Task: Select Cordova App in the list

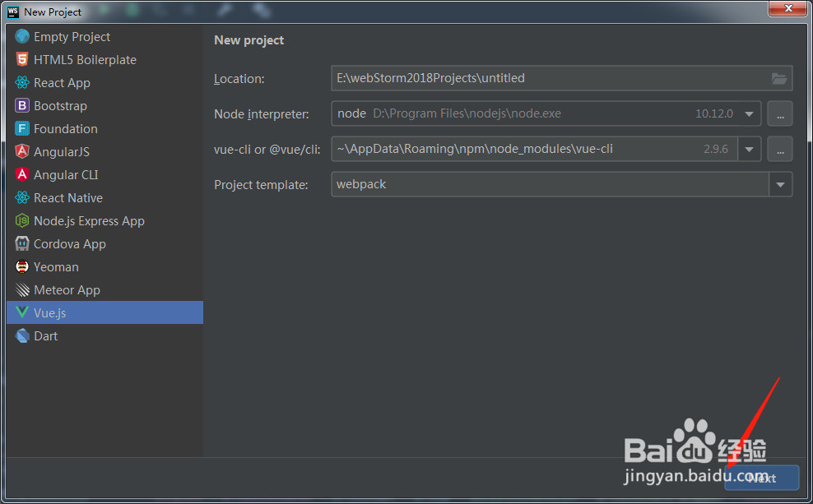Action: [x=69, y=244]
